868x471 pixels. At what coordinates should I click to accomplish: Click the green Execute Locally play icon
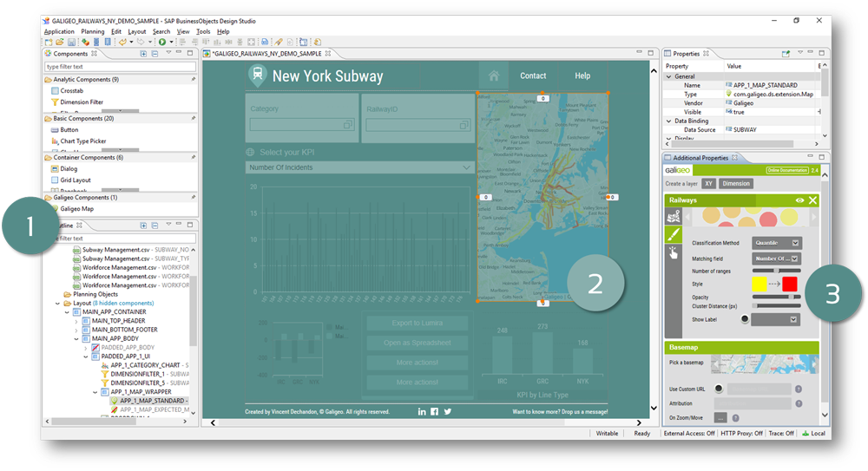(162, 42)
